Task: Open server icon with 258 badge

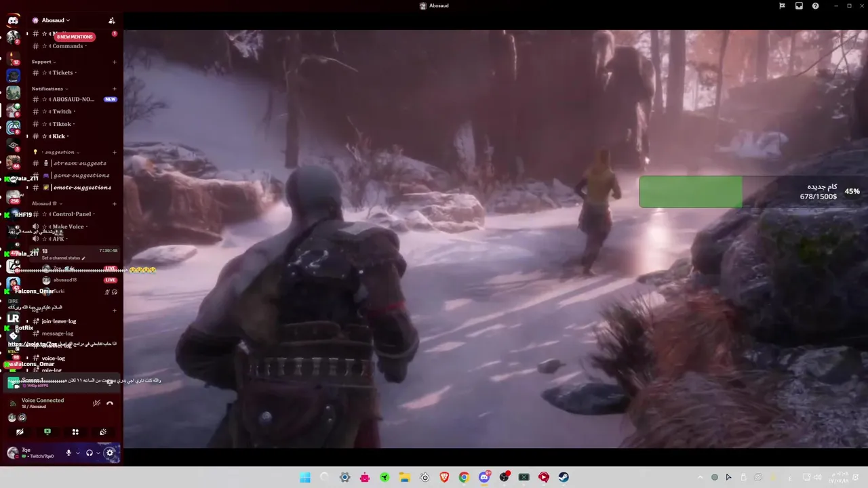Action: 13,197
